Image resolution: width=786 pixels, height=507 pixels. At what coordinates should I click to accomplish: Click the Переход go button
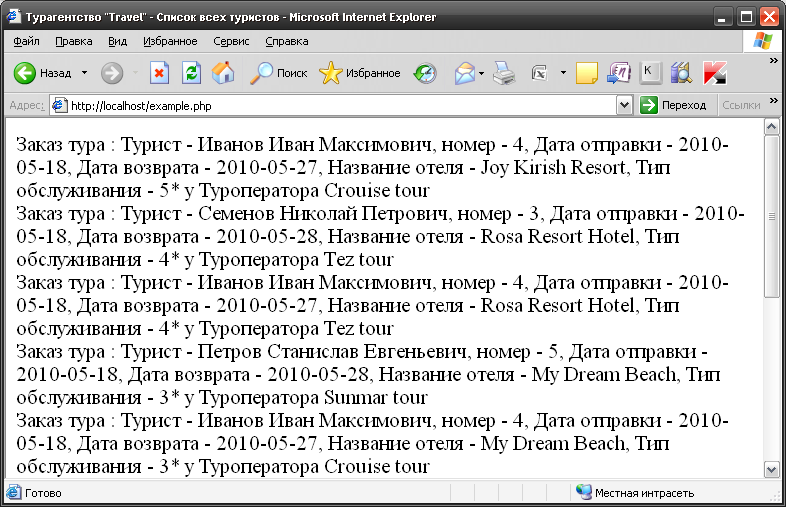click(x=674, y=105)
